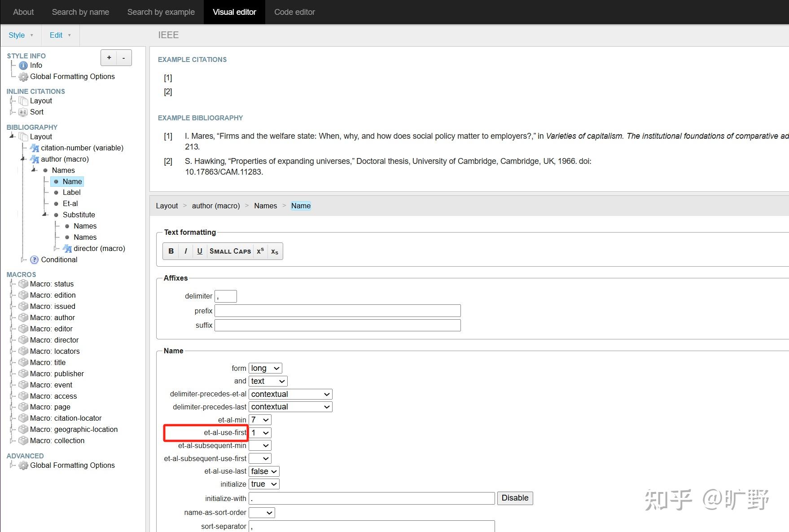This screenshot has width=789, height=532.
Task: Click the citation-number (variable) icon
Action: click(x=35, y=148)
